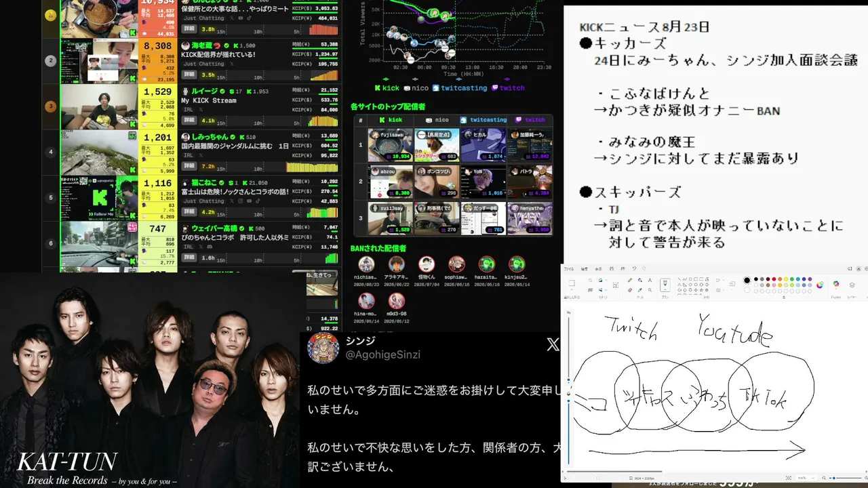Click 詳細 button for しみっちゃん's stream
Screen dimensions: 868x488
click(x=189, y=167)
